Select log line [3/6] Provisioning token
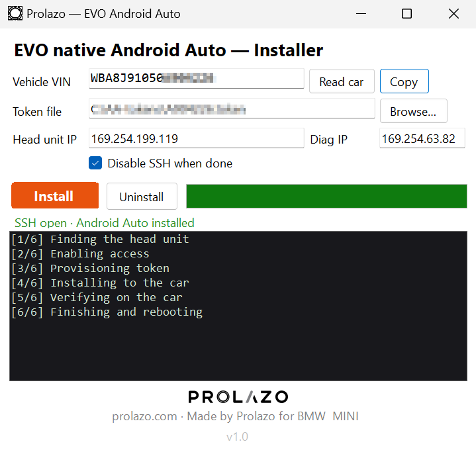 coord(91,268)
